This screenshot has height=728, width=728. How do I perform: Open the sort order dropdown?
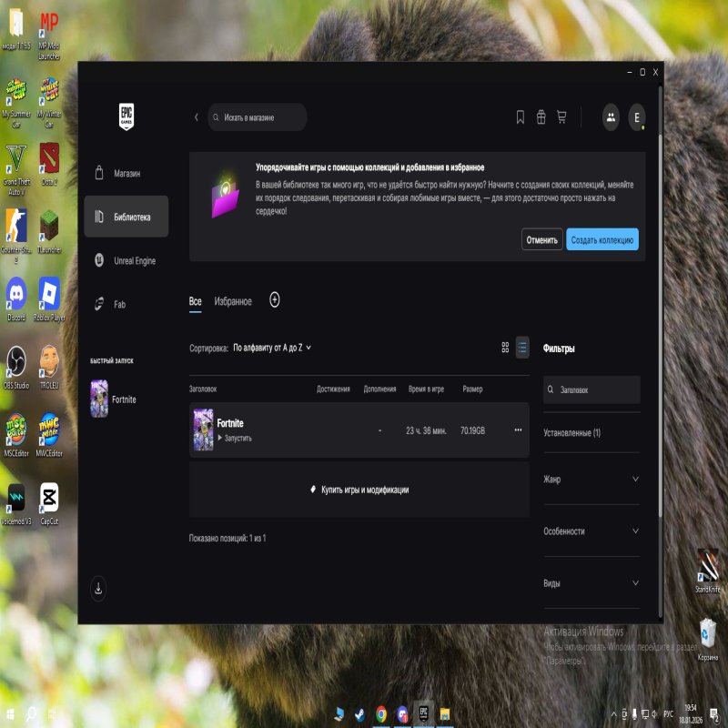(x=272, y=348)
